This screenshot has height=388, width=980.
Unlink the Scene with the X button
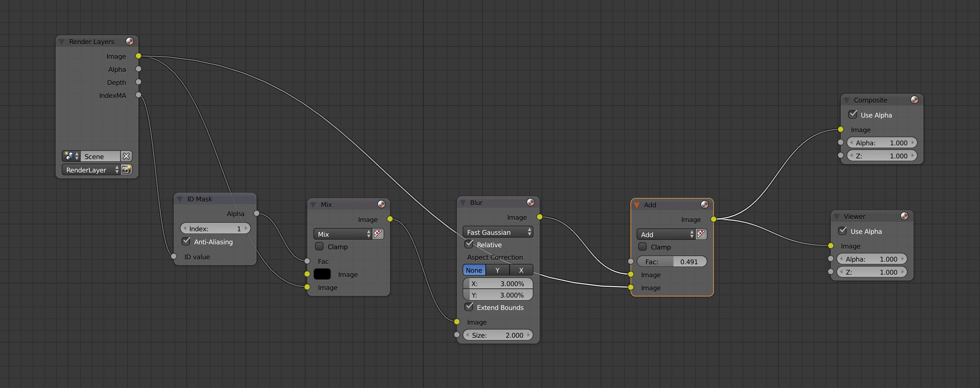click(x=126, y=156)
